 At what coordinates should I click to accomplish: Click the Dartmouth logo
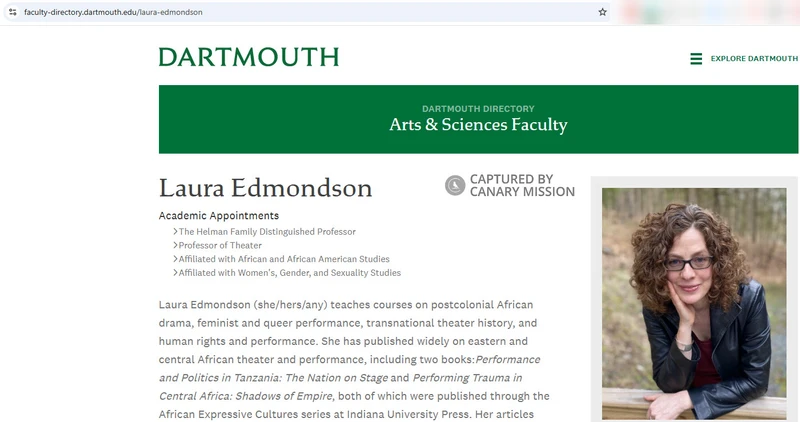coord(249,57)
